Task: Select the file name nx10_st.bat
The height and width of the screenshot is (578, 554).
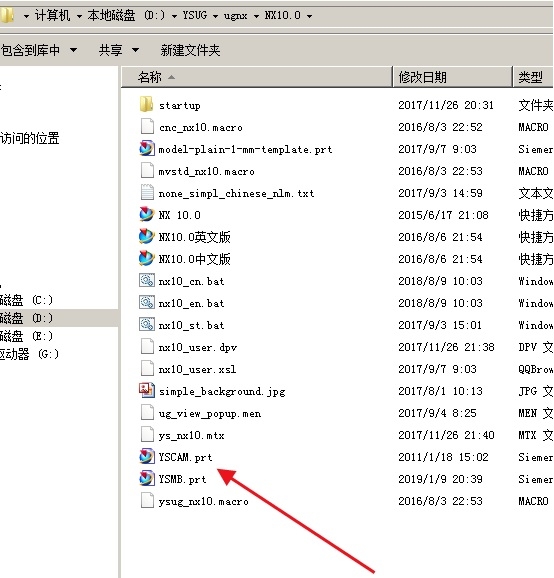Action: 191,325
